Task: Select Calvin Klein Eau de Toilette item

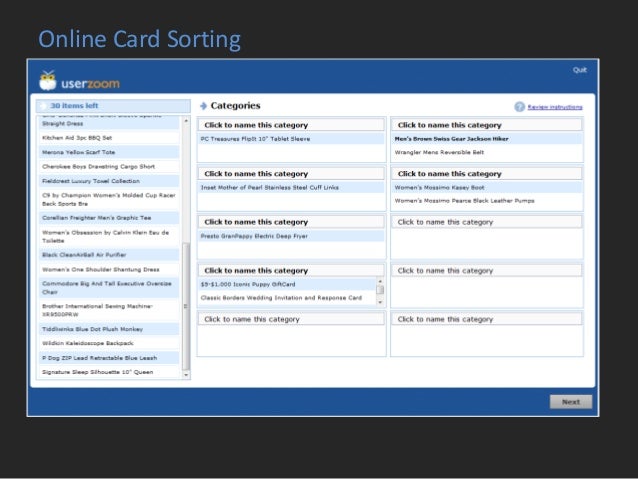Action: pos(109,236)
